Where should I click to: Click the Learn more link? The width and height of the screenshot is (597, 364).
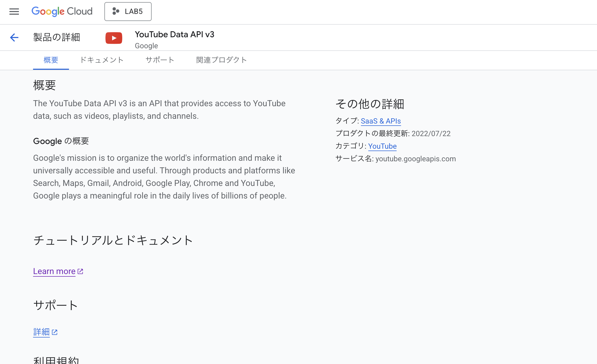pyautogui.click(x=54, y=271)
